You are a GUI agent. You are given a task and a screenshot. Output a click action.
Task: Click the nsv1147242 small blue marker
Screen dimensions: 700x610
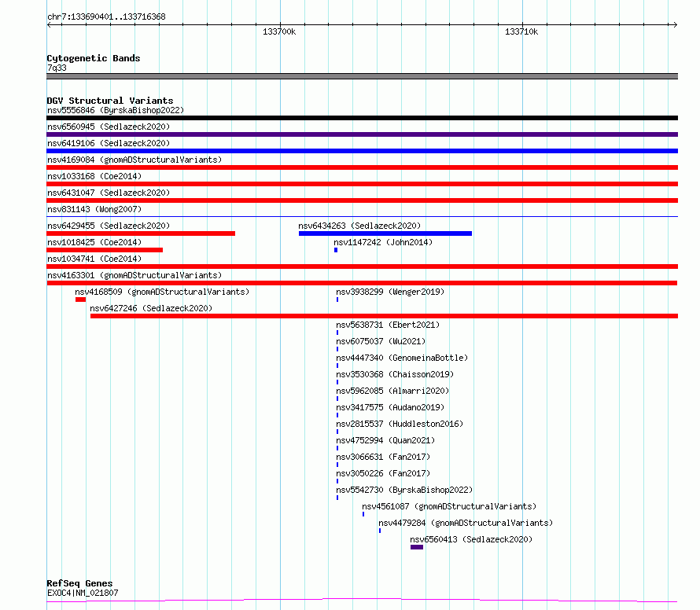336,250
